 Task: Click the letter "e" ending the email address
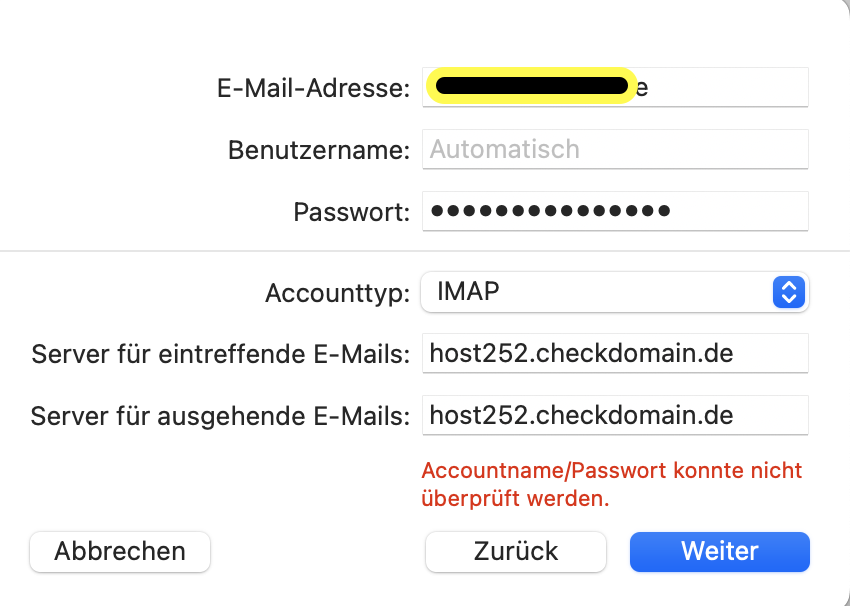point(643,88)
